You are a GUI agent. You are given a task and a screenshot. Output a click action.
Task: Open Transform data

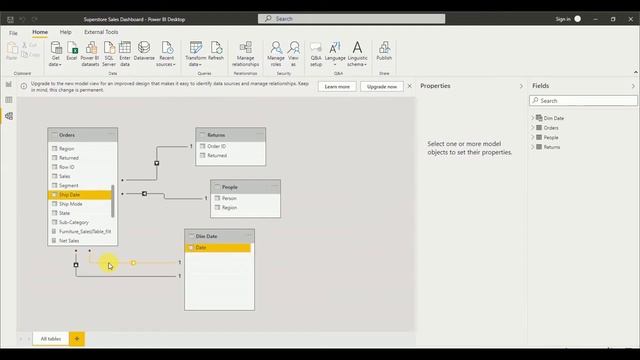click(196, 53)
